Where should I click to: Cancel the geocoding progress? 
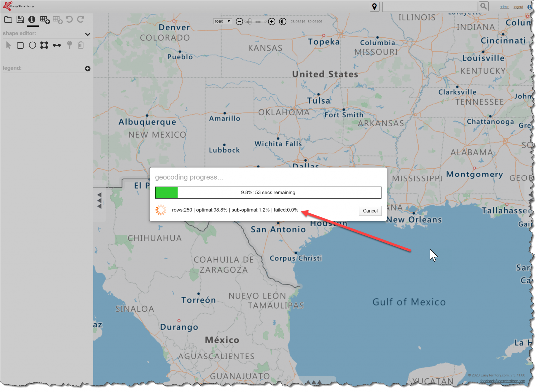[370, 211]
